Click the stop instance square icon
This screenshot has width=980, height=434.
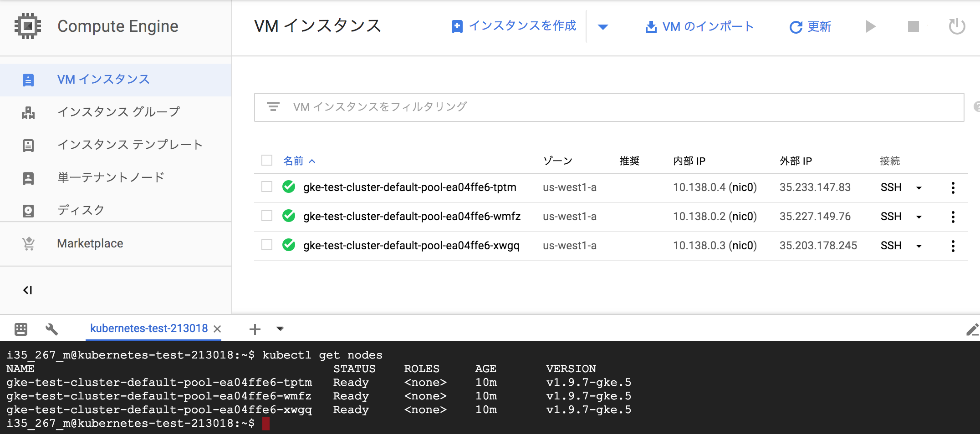[913, 26]
